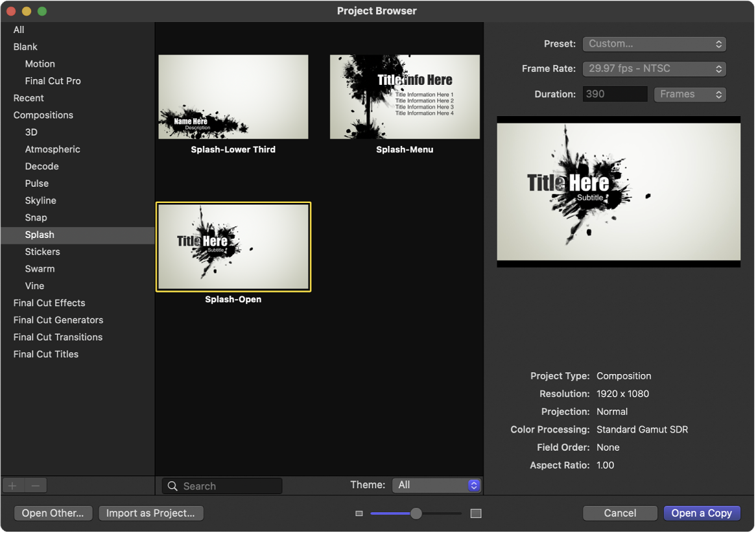Click the Open a Copy button
This screenshot has height=533, width=756.
tap(702, 513)
